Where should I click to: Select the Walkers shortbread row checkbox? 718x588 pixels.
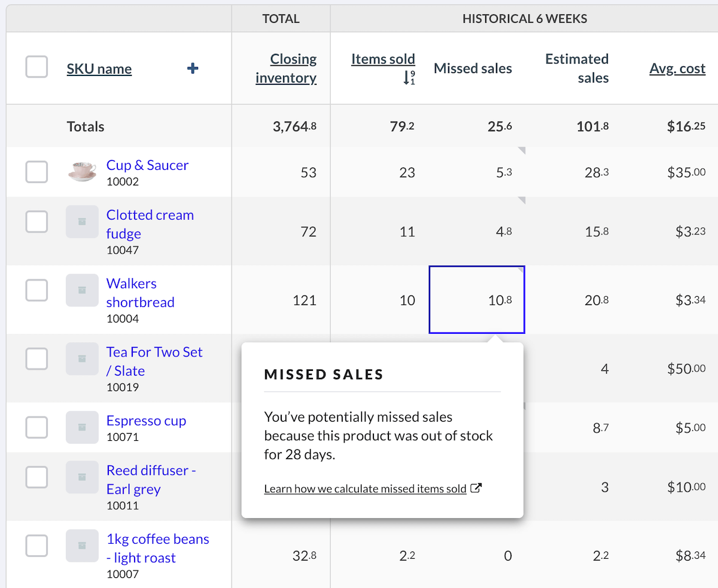pos(36,291)
